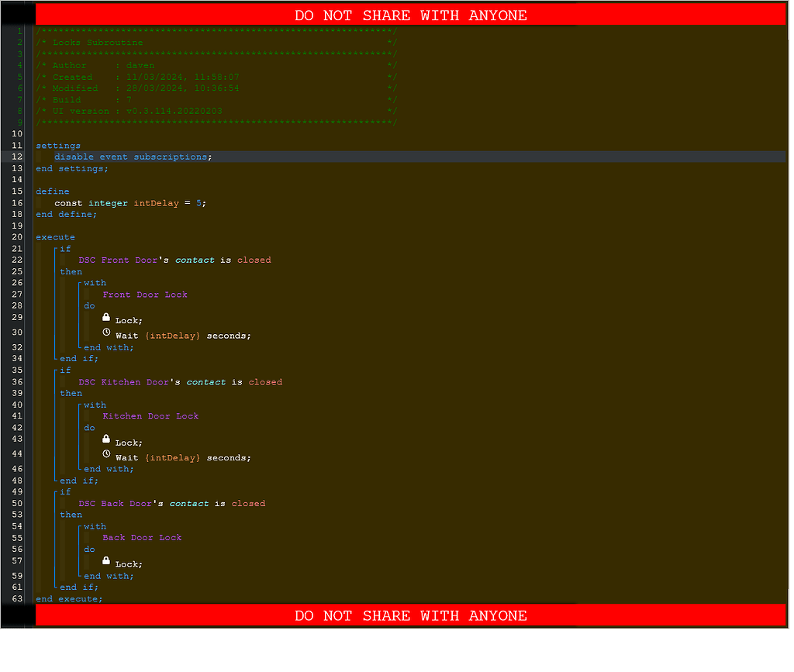794x672 pixels.
Task: Click the clock icon on the Kitchen Door Wait statement
Action: [x=106, y=456]
